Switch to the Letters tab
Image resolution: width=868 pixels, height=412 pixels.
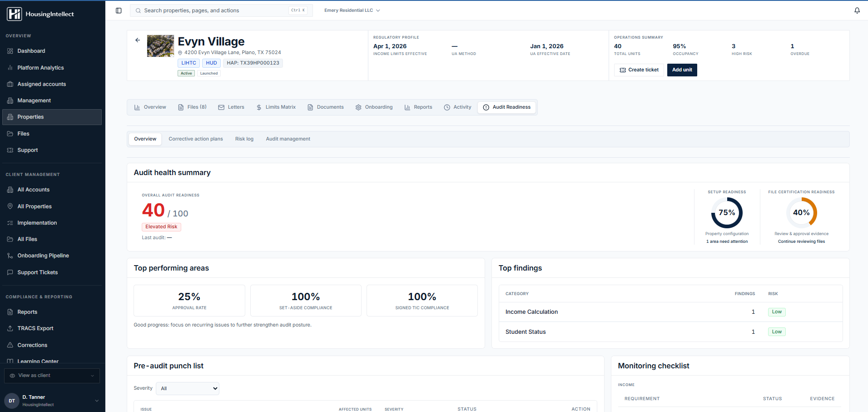point(231,107)
